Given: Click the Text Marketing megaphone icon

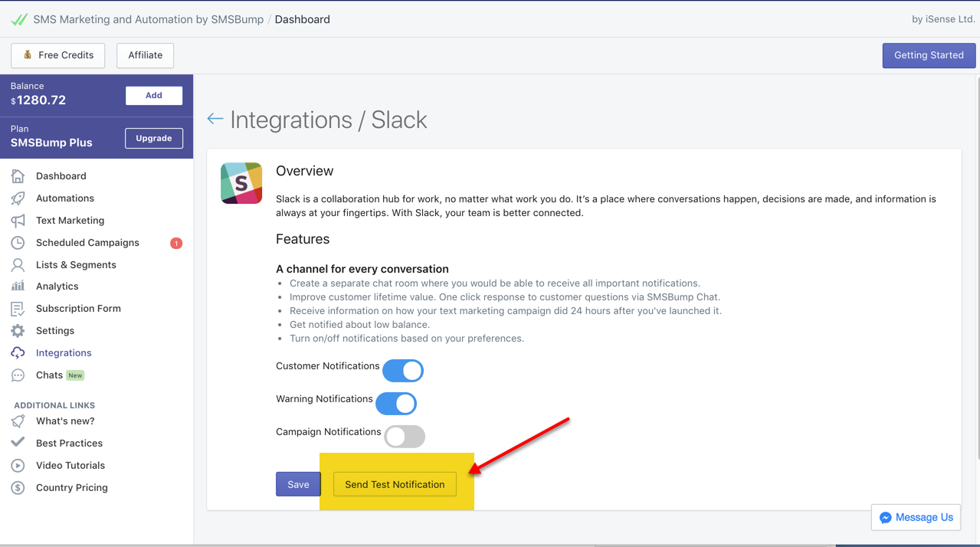Looking at the screenshot, I should pyautogui.click(x=18, y=221).
